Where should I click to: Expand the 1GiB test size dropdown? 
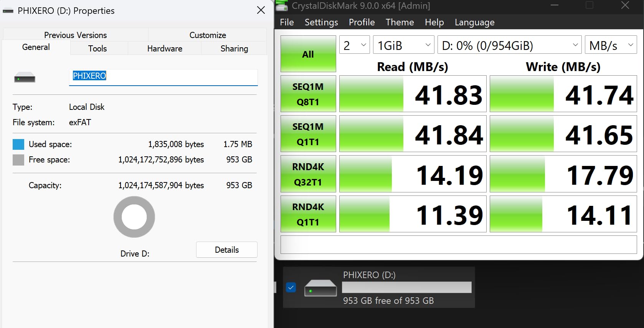coord(403,45)
